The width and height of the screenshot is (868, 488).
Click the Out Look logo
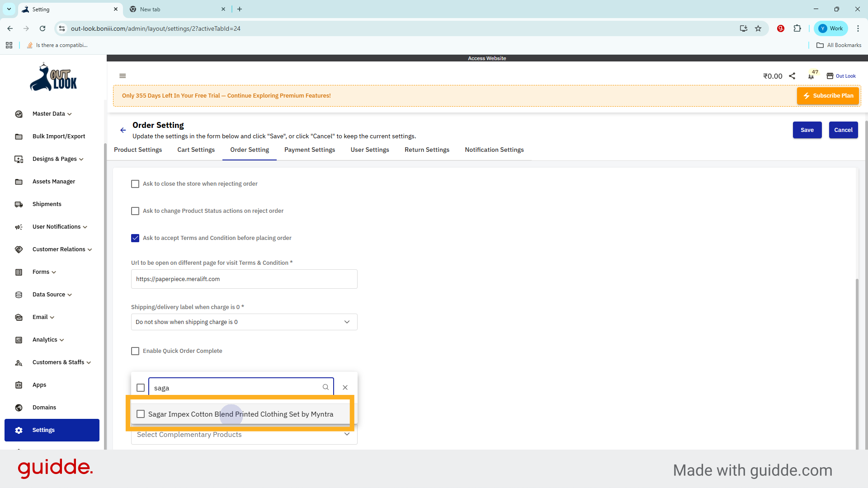click(x=53, y=77)
